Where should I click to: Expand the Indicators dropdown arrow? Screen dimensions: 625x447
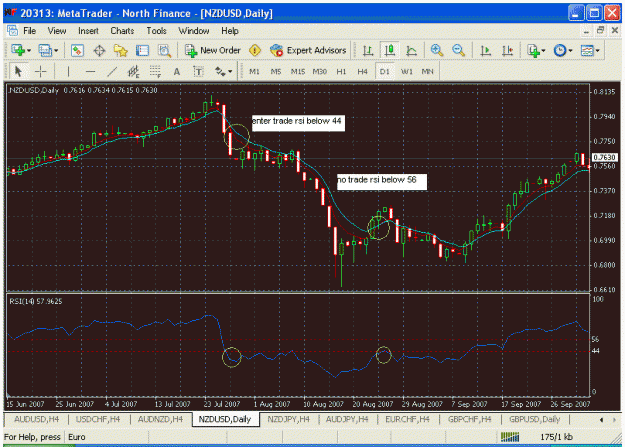click(x=544, y=51)
